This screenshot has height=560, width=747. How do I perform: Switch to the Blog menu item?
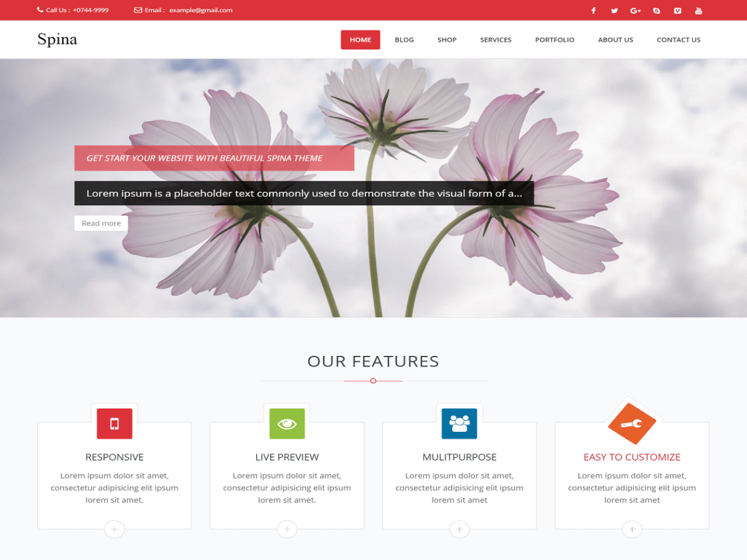tap(404, 39)
